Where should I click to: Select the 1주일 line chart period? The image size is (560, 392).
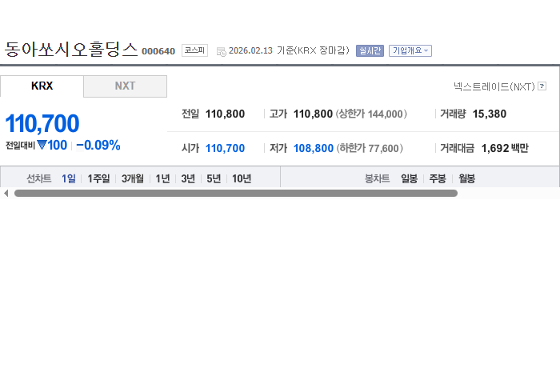98,178
